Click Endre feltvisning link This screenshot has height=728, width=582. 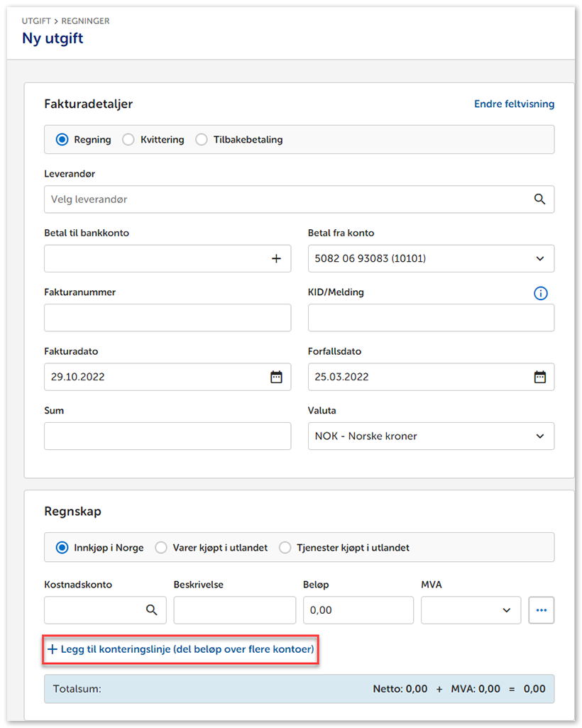(x=514, y=104)
